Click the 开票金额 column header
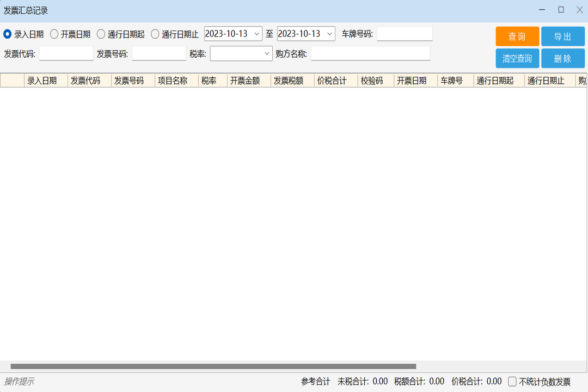The width and height of the screenshot is (588, 392). [x=248, y=80]
